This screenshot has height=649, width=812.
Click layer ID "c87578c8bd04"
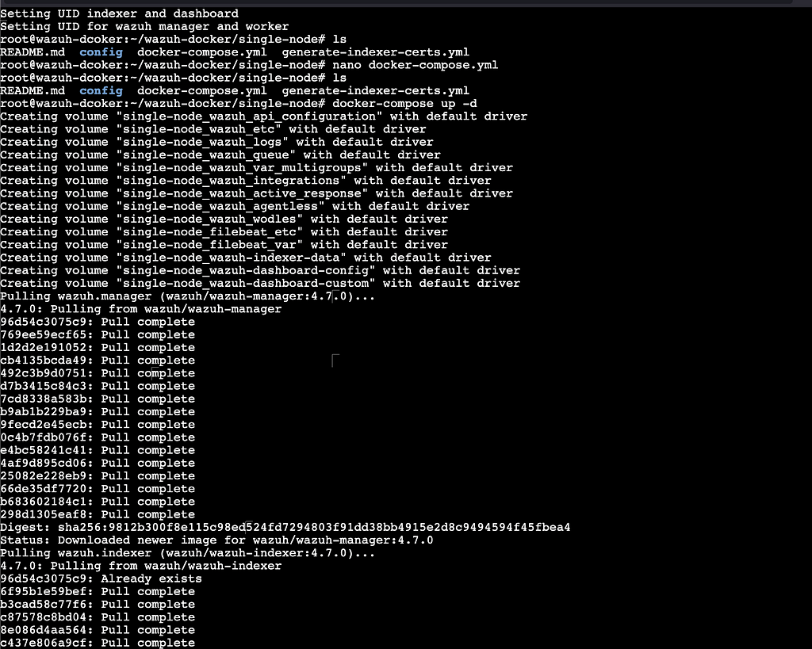[44, 617]
